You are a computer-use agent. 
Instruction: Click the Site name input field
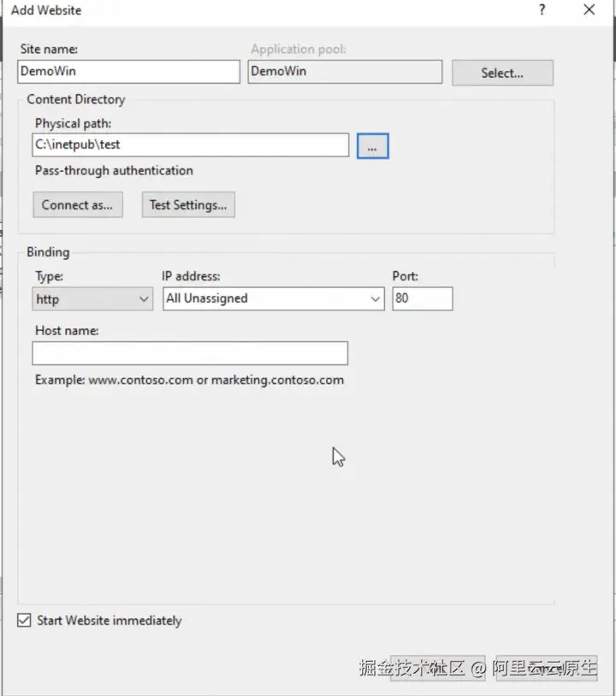(129, 72)
